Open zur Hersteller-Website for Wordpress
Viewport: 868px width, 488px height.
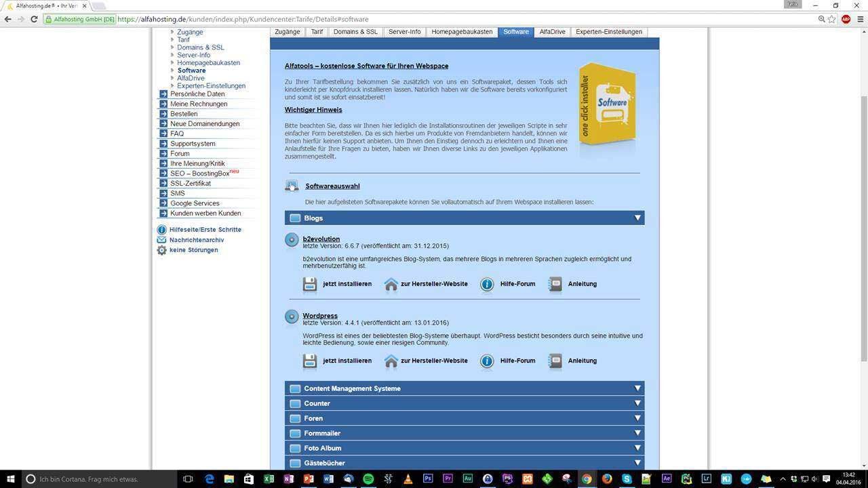coord(434,361)
